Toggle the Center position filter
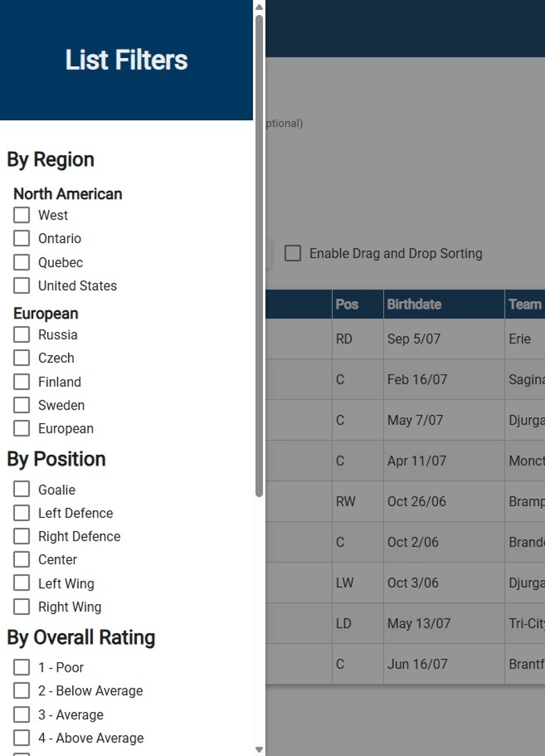The image size is (545, 756). pyautogui.click(x=21, y=560)
